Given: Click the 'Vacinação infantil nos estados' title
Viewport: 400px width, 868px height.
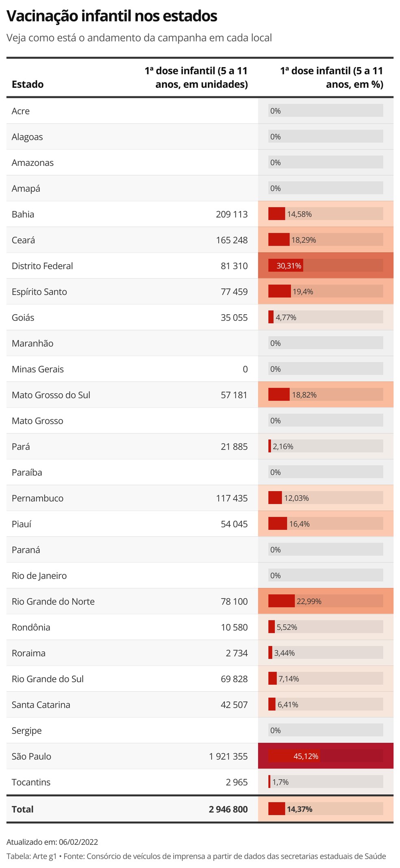Looking at the screenshot, I should [112, 16].
